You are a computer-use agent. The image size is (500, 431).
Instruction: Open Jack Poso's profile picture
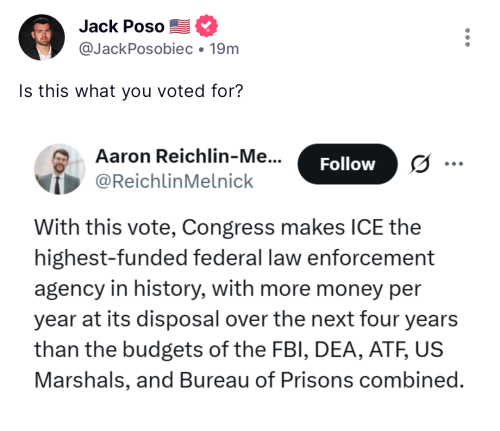point(42,37)
